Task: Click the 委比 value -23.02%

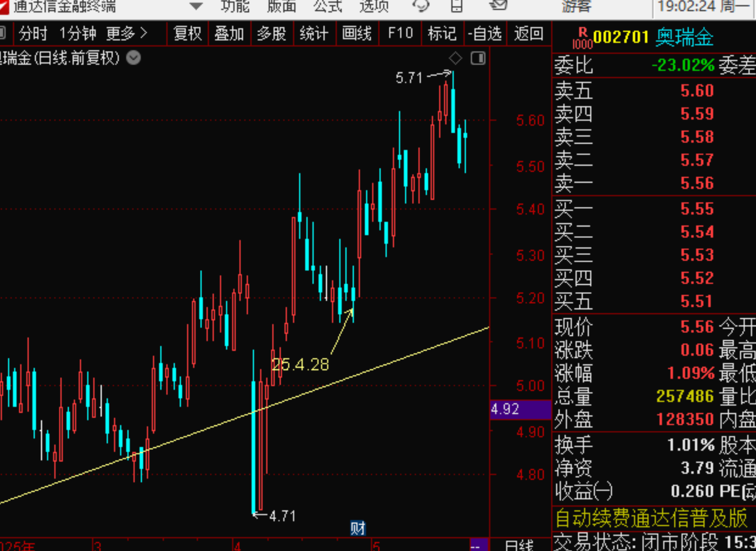Action: point(683,65)
